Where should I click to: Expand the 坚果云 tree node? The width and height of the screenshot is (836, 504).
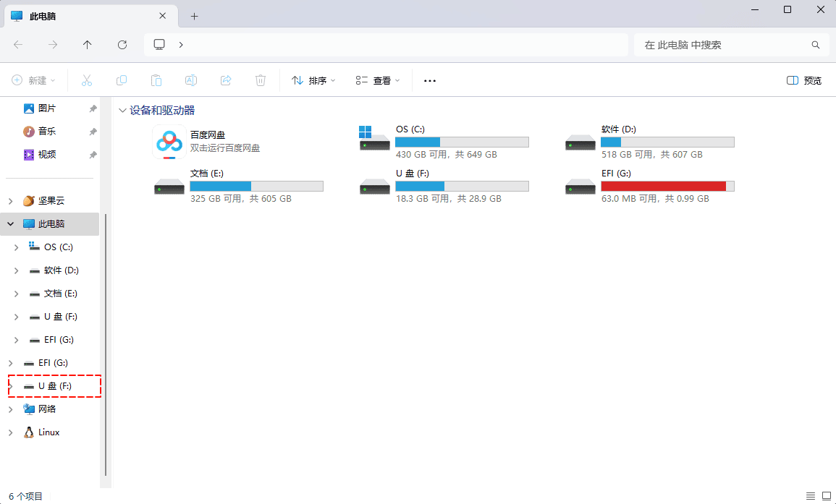point(10,201)
